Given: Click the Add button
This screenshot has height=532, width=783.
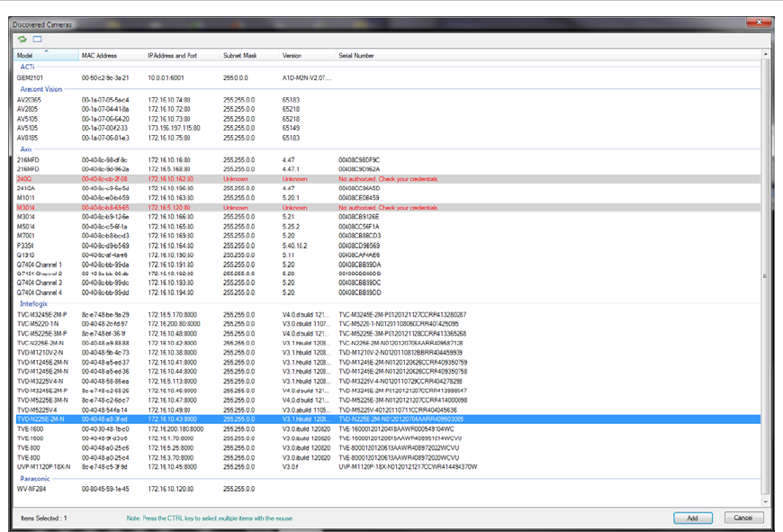Looking at the screenshot, I should [693, 518].
